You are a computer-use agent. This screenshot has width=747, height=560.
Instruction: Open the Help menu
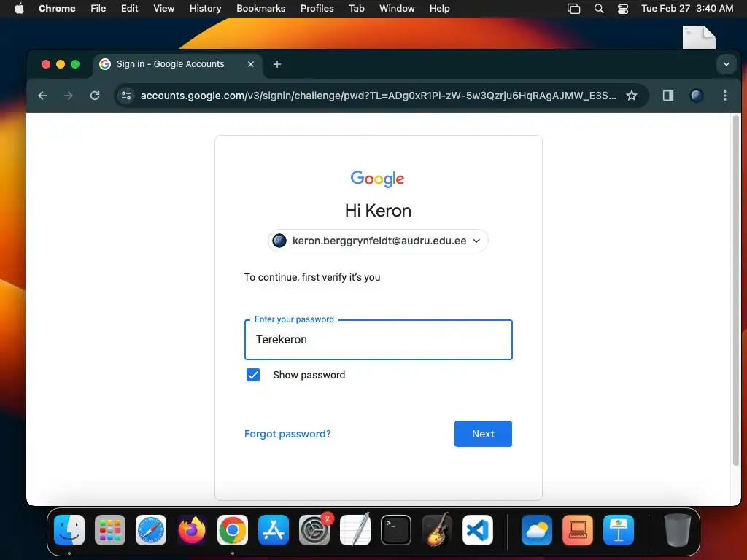click(x=439, y=9)
